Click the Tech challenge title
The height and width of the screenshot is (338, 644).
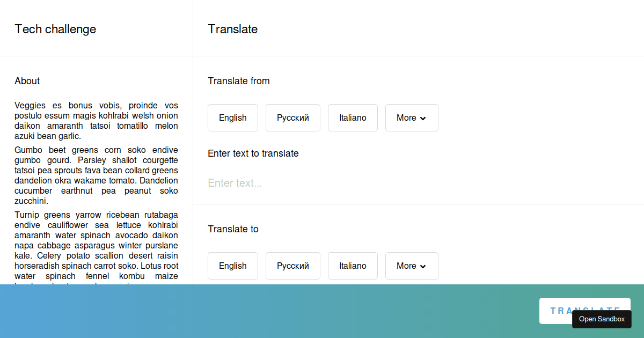click(55, 29)
